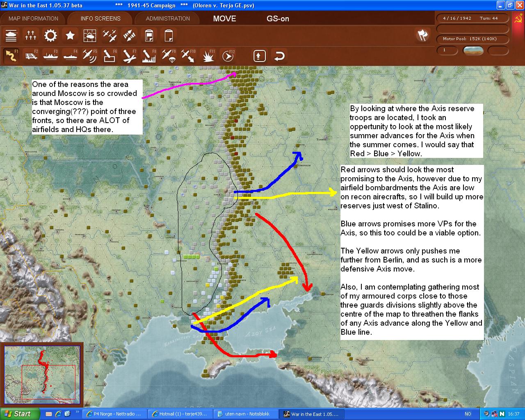525x420 pixels.
Task: Select Bomb Unit mode F6
Action: [110, 56]
